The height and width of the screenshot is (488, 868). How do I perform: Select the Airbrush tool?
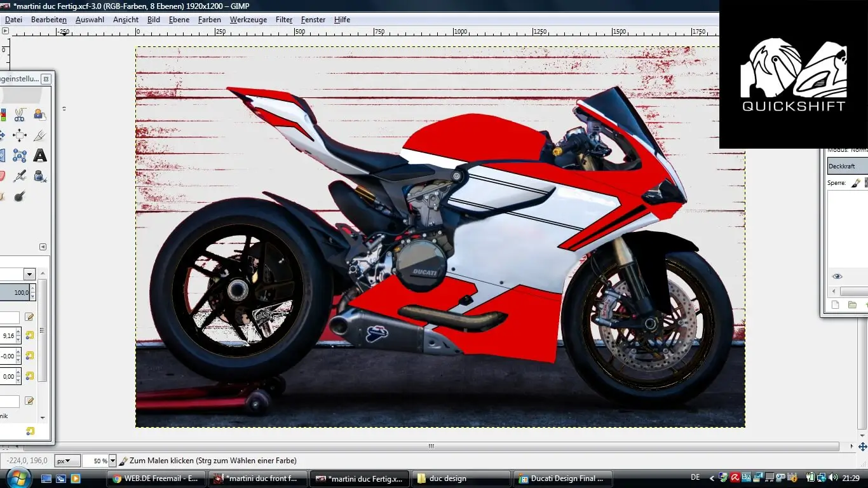19,176
